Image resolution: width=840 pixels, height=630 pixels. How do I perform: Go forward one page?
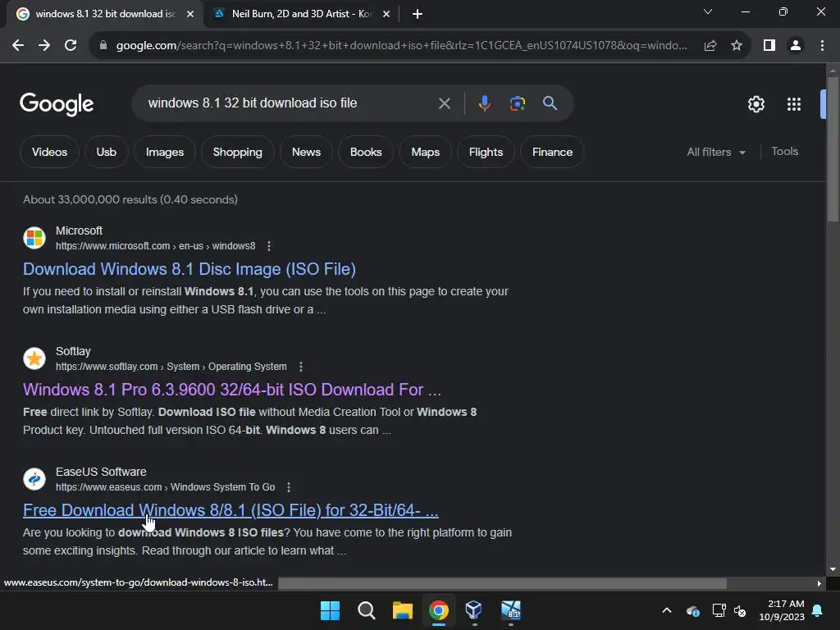[44, 46]
